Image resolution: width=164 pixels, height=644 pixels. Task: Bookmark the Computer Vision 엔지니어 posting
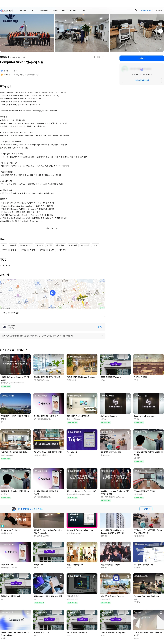[94, 57]
